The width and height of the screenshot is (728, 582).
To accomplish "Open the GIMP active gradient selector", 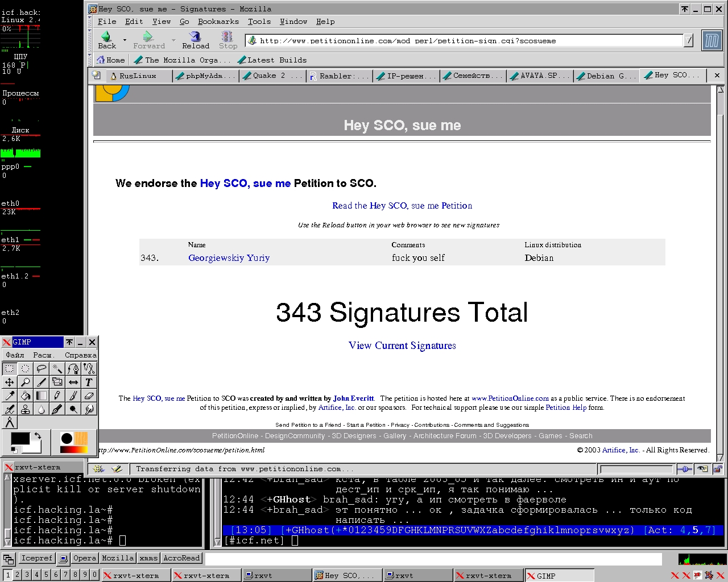I will [x=73, y=450].
